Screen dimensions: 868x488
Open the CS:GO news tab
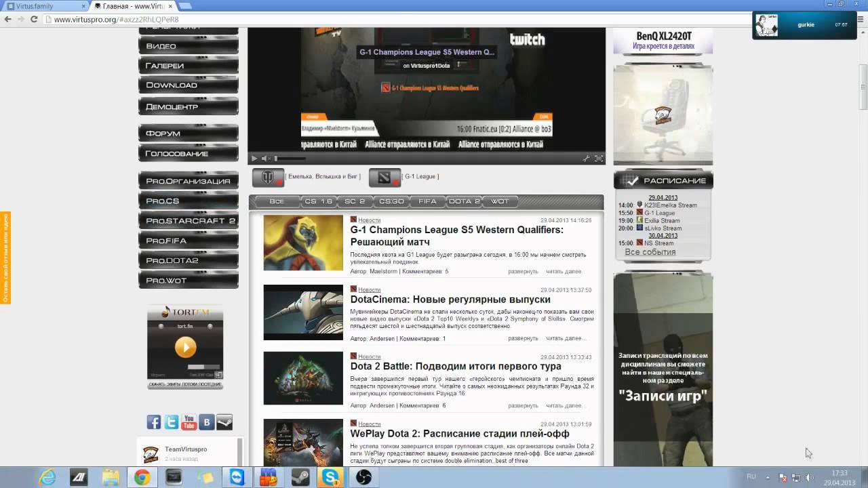coord(391,201)
